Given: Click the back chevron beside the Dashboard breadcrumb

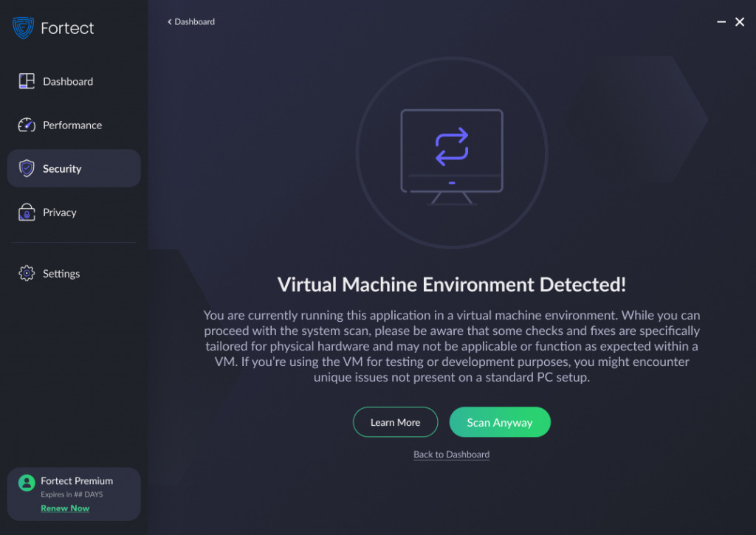Looking at the screenshot, I should tap(169, 22).
